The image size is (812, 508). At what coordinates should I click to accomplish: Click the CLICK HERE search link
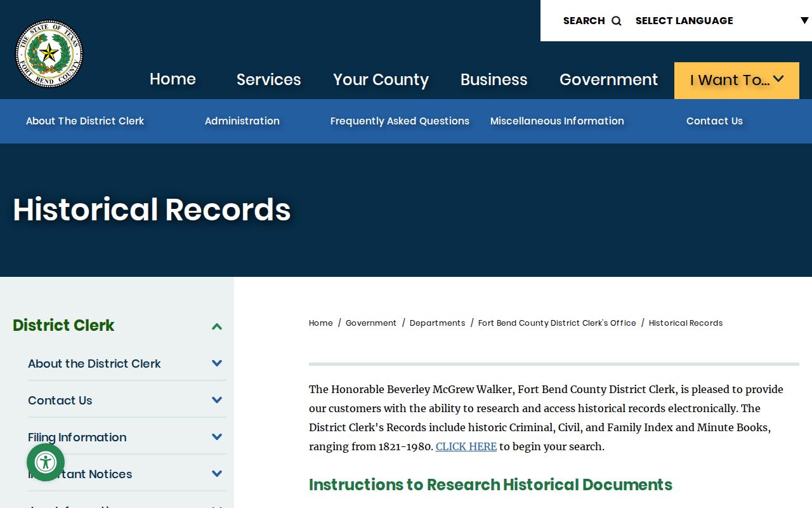[466, 446]
